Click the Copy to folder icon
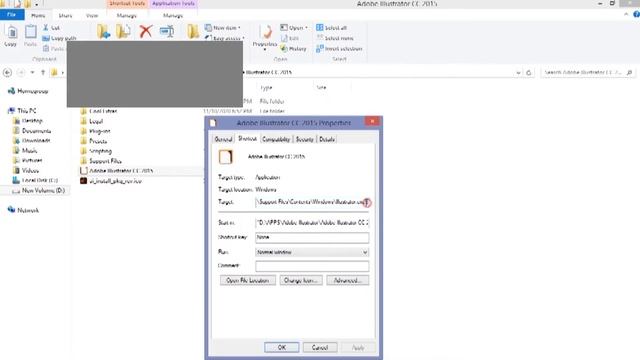Image resolution: width=640 pixels, height=360 pixels. point(123,31)
